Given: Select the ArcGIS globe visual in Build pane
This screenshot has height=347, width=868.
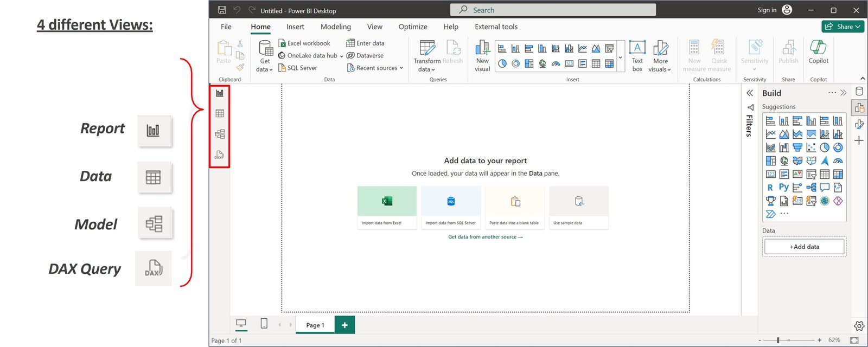Looking at the screenshot, I should (825, 201).
